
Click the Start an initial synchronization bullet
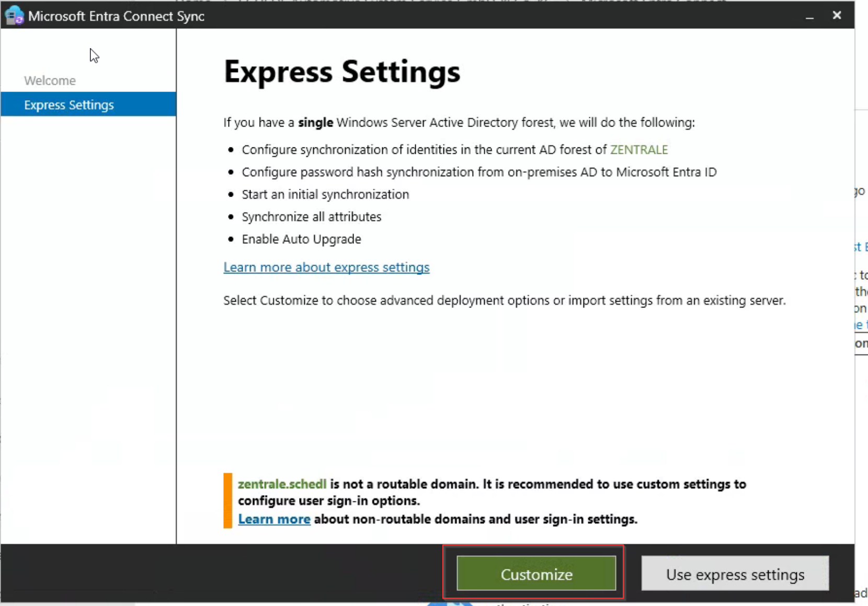(x=325, y=195)
